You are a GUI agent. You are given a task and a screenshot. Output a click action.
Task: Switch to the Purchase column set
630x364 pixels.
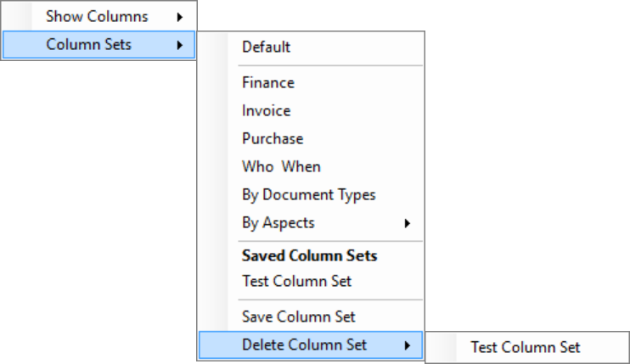[272, 138]
